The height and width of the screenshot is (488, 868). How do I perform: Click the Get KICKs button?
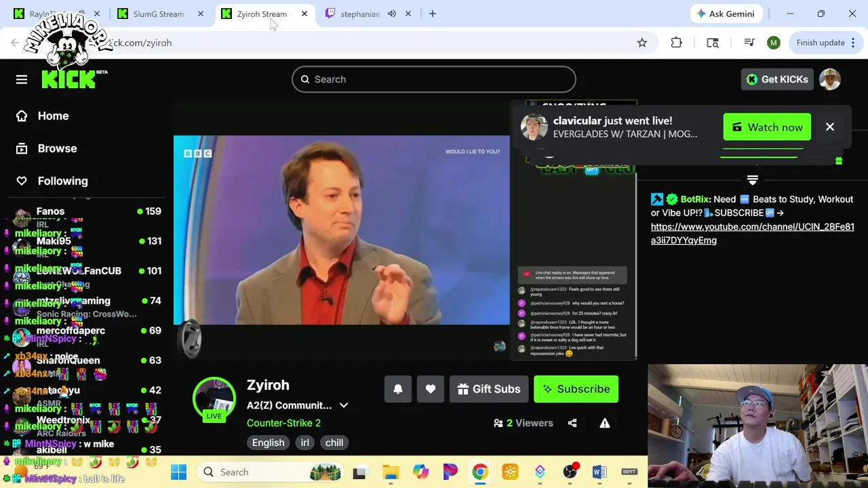click(777, 79)
